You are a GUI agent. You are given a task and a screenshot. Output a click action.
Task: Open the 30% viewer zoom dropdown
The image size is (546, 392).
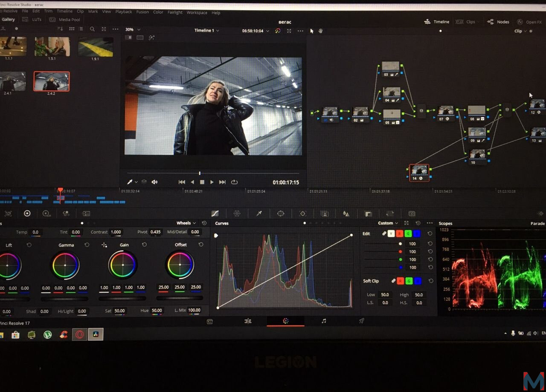[133, 29]
